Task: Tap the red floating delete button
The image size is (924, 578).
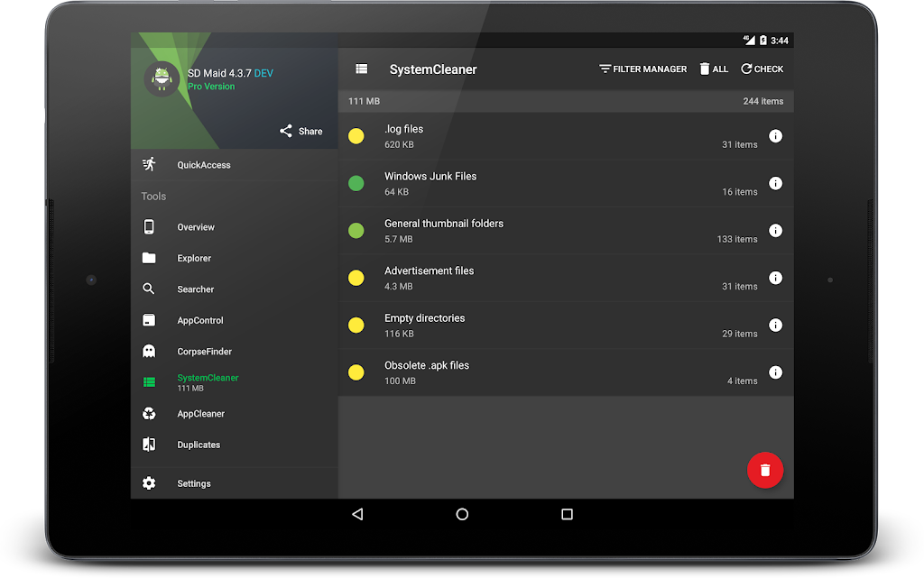Action: pos(764,470)
